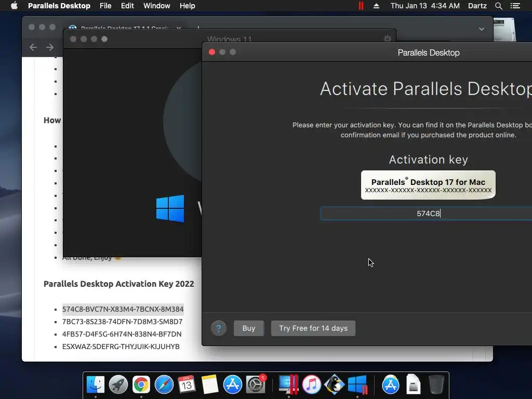This screenshot has height=399, width=532.
Task: Open Finder from the Dock
Action: [96, 384]
